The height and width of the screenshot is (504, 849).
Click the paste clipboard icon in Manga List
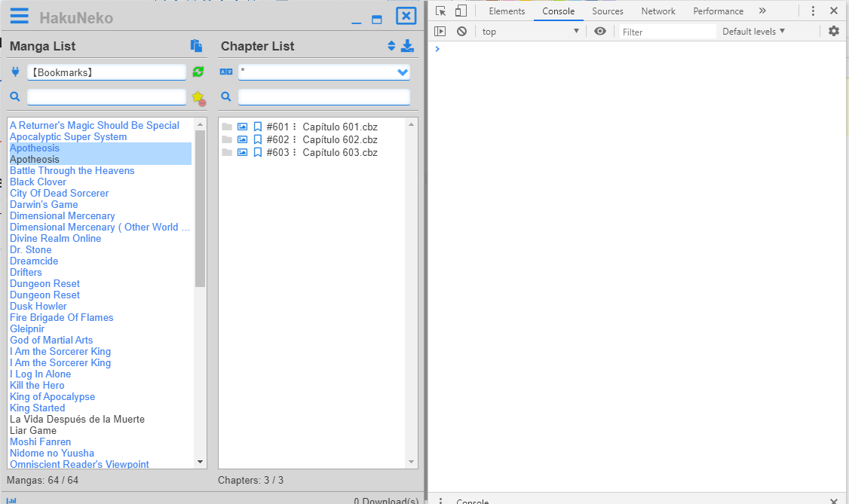pos(196,46)
